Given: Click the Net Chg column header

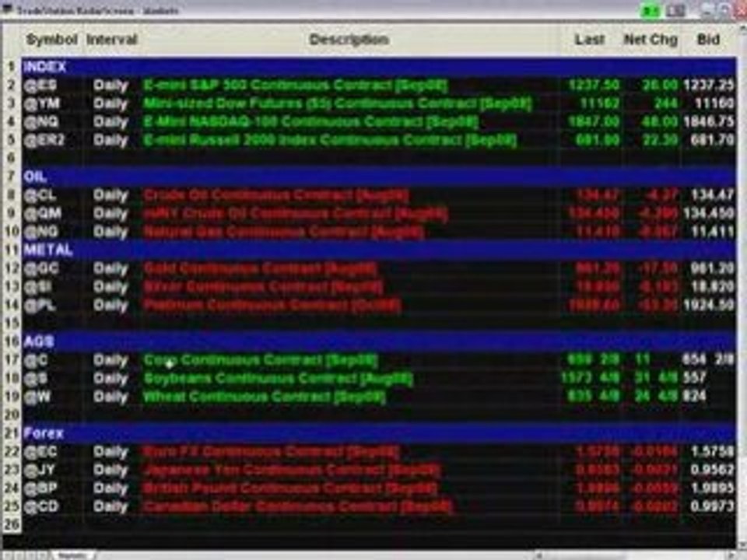Looking at the screenshot, I should pos(651,40).
